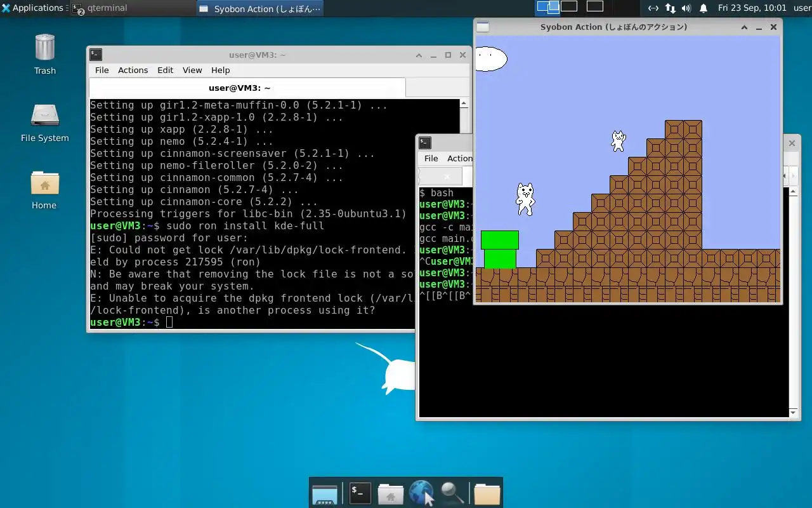Open the Edit menu in the user@VM3 terminal
This screenshot has height=508, width=812.
click(x=165, y=70)
